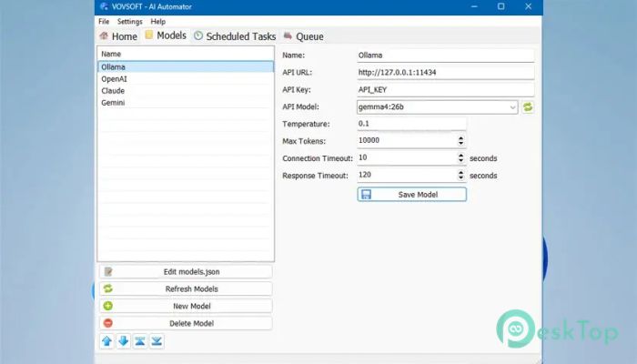Image resolution: width=637 pixels, height=364 pixels.
Task: Open the Queue tab
Action: tap(304, 36)
